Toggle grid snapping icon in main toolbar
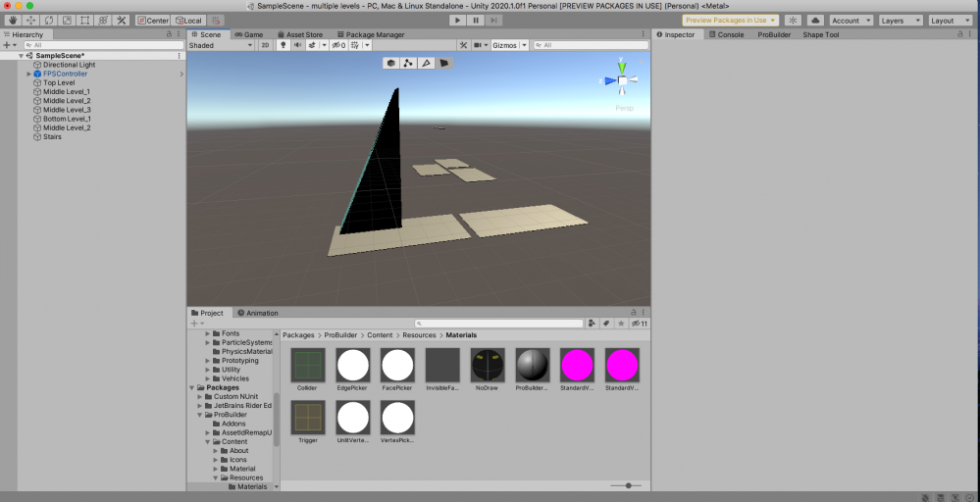Image resolution: width=980 pixels, height=502 pixels. [x=216, y=21]
